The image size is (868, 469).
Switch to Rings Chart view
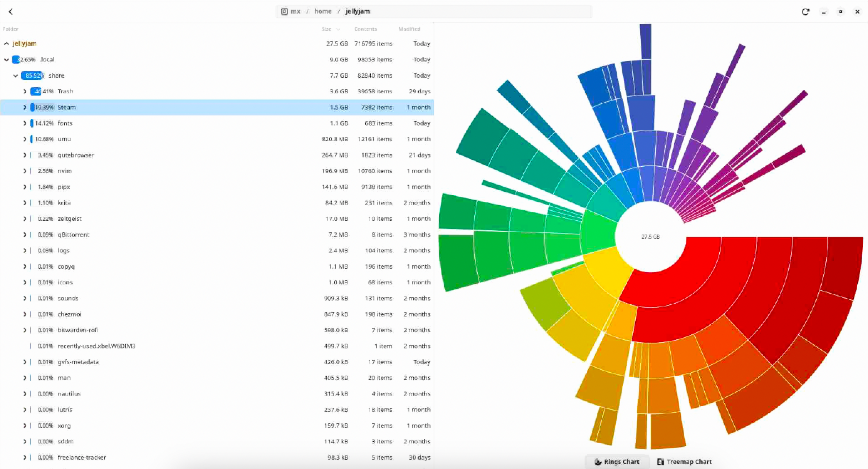tap(617, 462)
